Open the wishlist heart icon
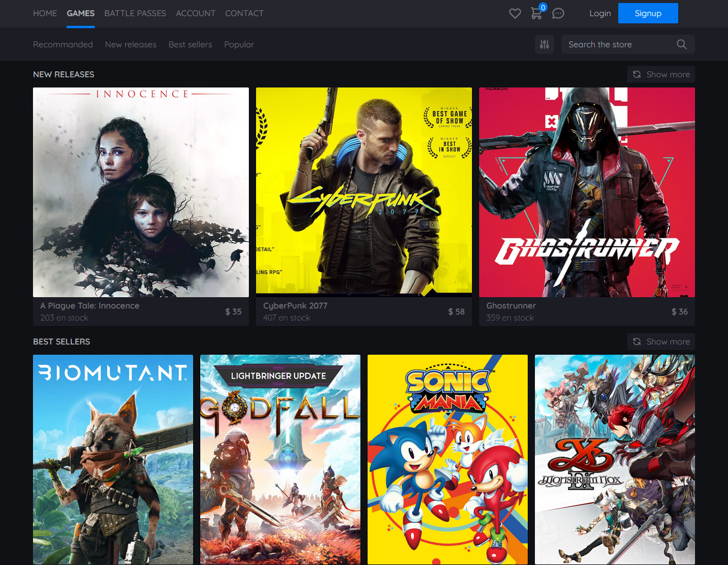728x565 pixels. pyautogui.click(x=515, y=13)
